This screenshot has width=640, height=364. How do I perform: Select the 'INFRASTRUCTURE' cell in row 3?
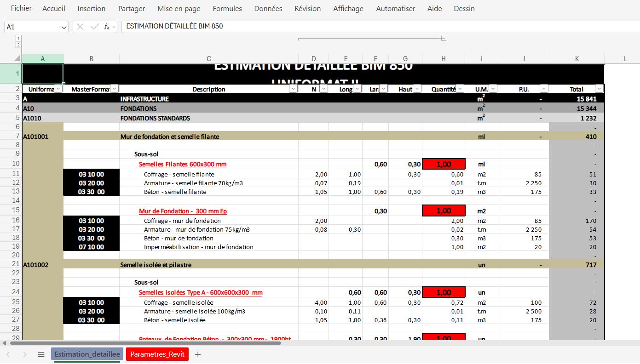[209, 98]
